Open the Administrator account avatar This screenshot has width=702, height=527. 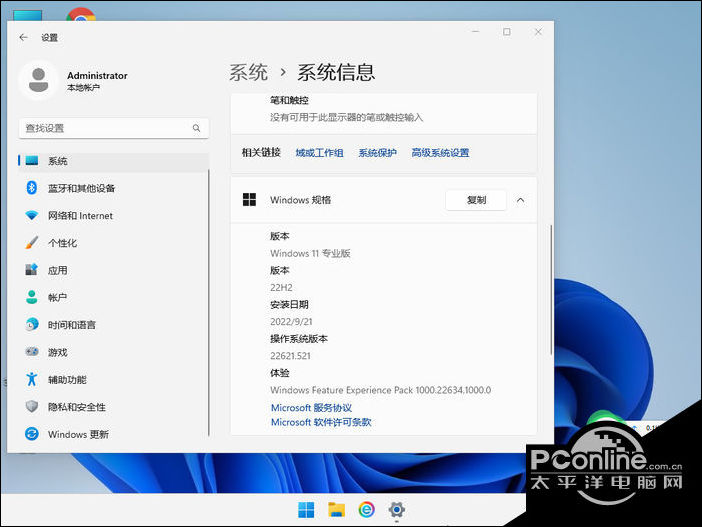tap(39, 80)
